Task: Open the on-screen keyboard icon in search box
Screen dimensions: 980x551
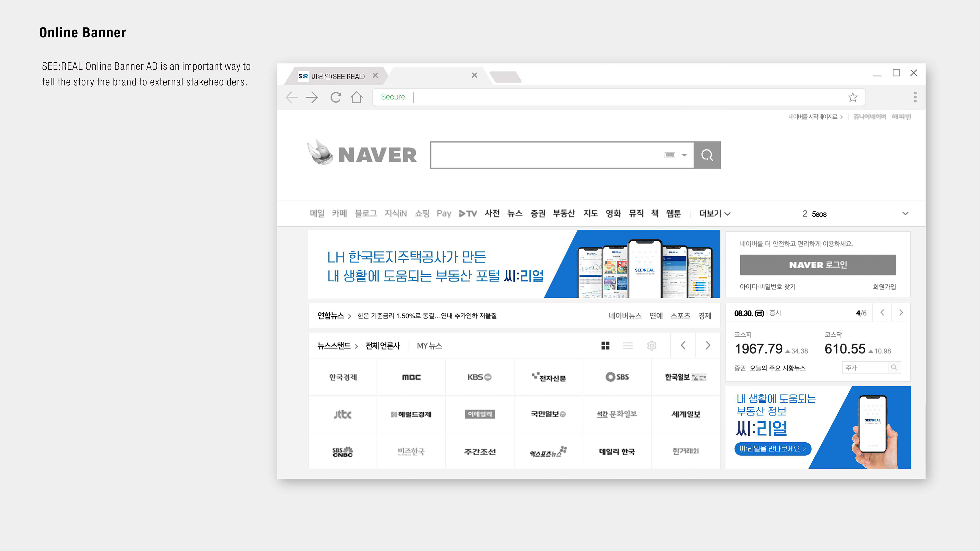Action: (670, 155)
